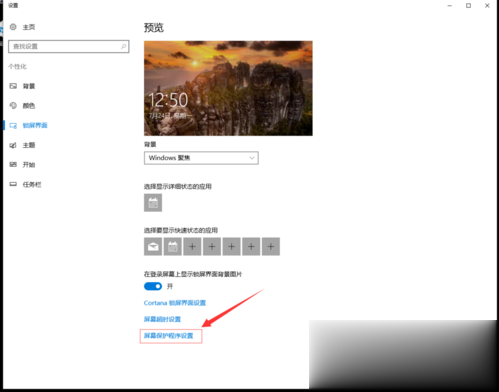499x392 pixels.
Task: Open the 背景 background settings in sidebar
Action: pos(22,86)
